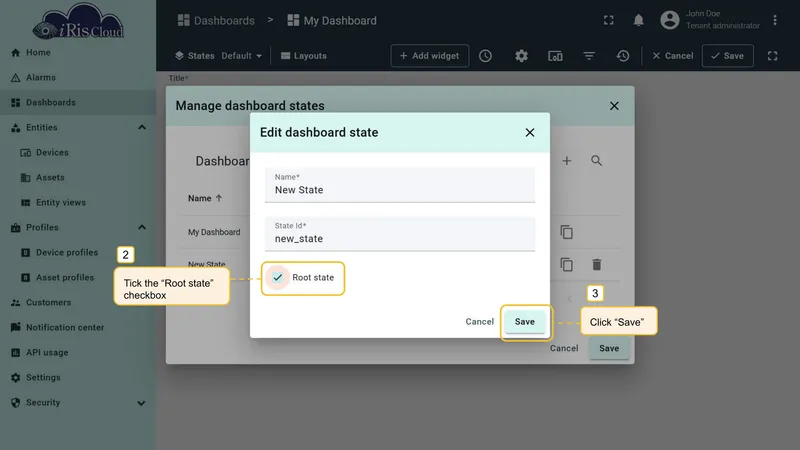Image resolution: width=800 pixels, height=450 pixels.
Task: Open notifications bell
Action: coord(638,20)
